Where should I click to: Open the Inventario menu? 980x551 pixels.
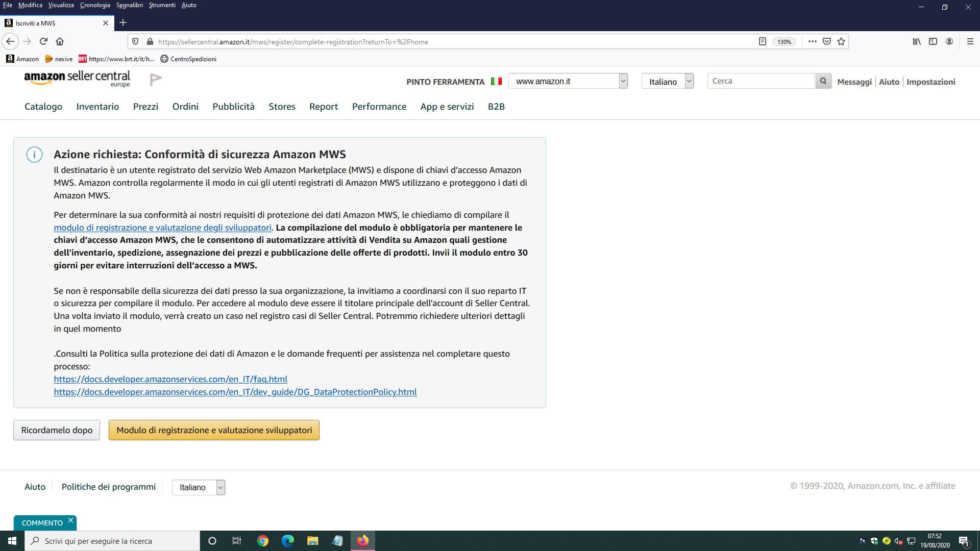(97, 107)
